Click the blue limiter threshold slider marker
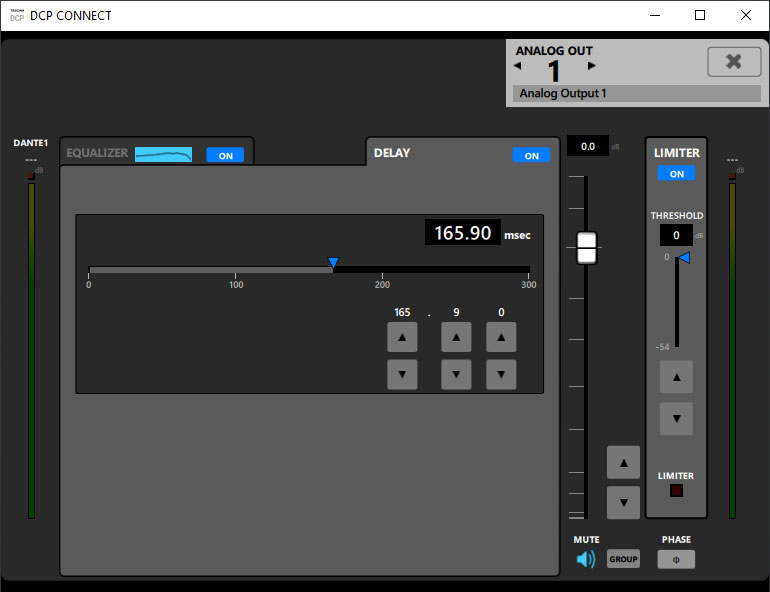The image size is (770, 592). 684,257
